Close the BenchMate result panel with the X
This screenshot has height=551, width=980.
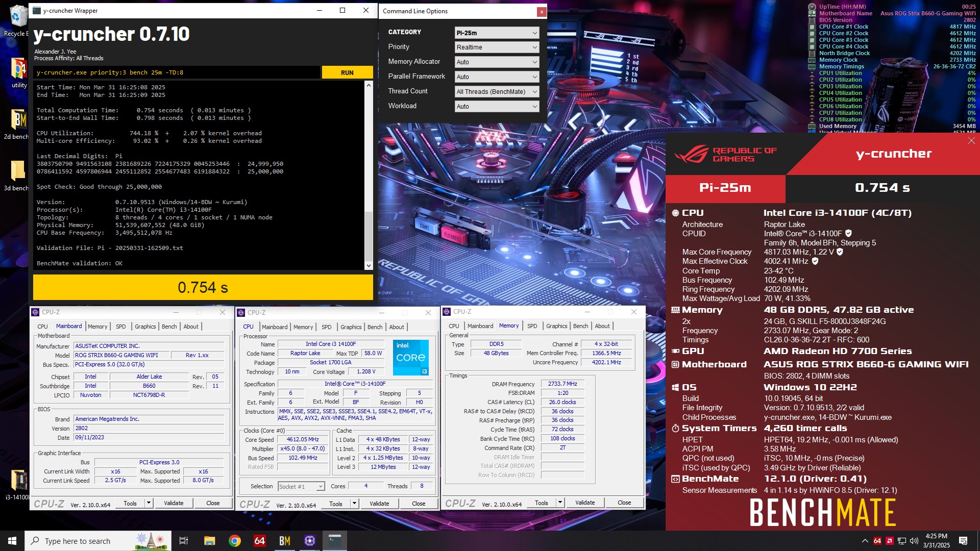tap(971, 140)
